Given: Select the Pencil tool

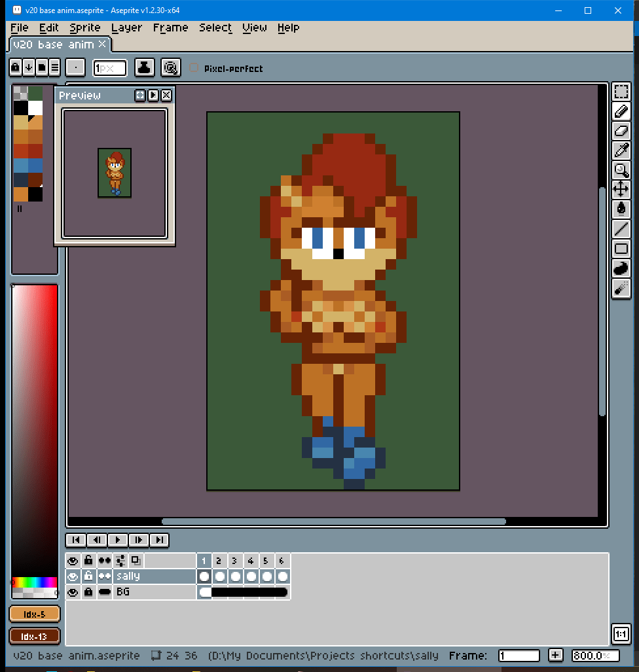Looking at the screenshot, I should tap(621, 112).
